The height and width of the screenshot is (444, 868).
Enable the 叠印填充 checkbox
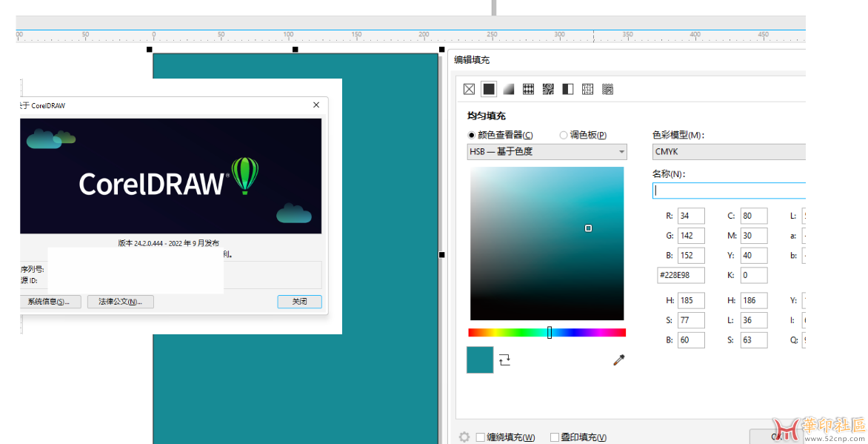tap(555, 437)
